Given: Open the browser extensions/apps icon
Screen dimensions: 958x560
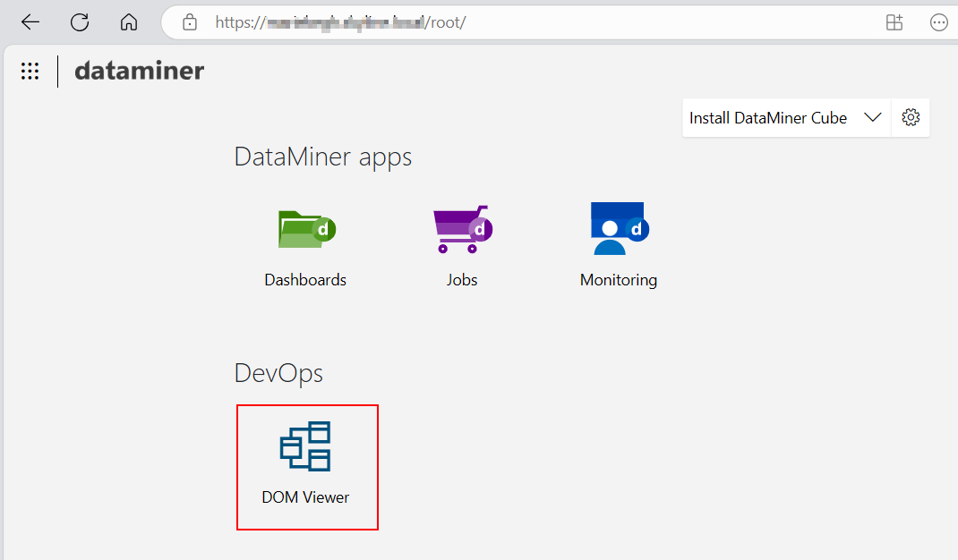Looking at the screenshot, I should (894, 22).
